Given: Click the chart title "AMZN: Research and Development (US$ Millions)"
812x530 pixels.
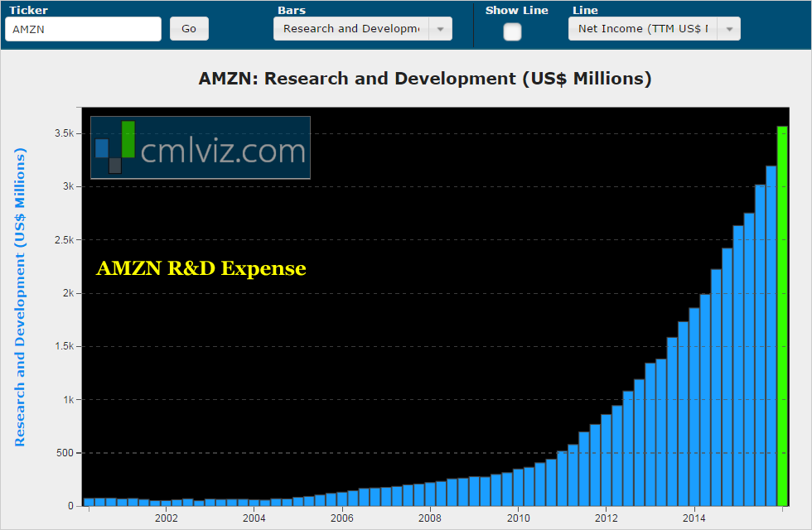Looking at the screenshot, I should pyautogui.click(x=425, y=78).
